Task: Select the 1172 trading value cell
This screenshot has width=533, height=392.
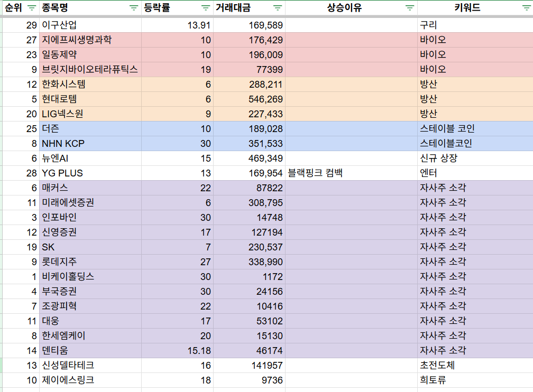Action: 249,276
